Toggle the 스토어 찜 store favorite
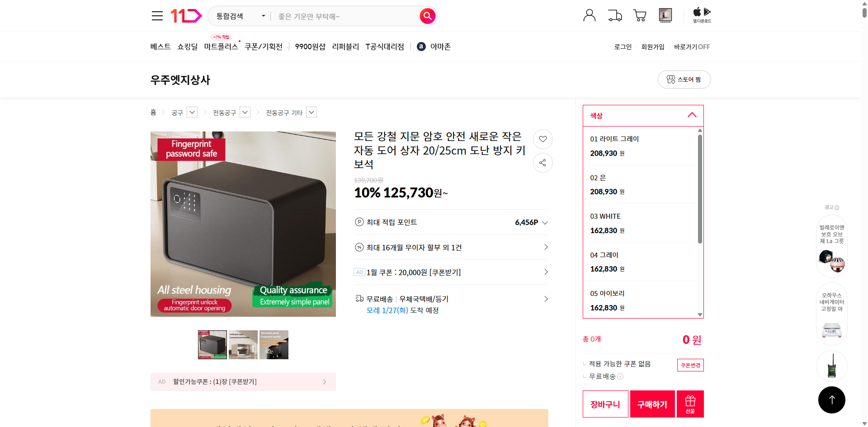 684,79
